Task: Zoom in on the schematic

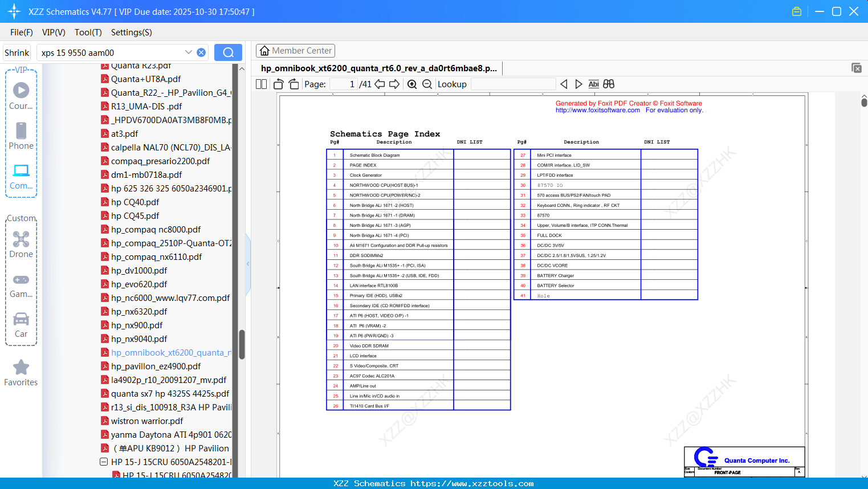Action: tap(412, 84)
